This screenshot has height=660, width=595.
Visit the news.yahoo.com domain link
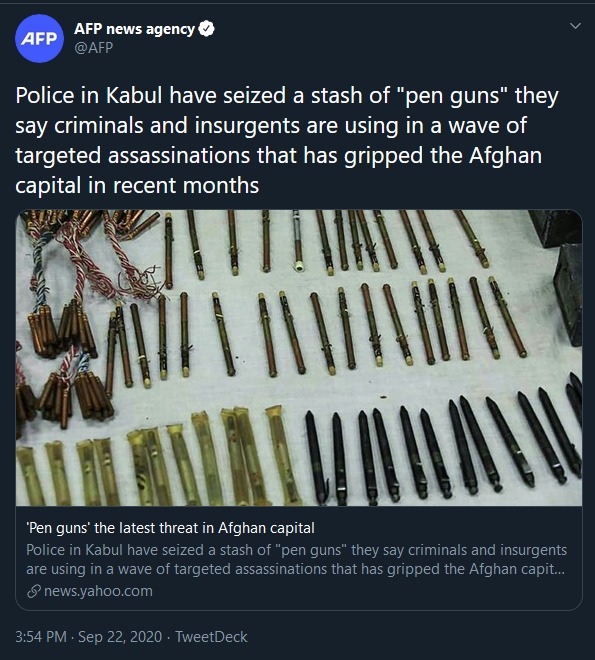click(x=98, y=591)
